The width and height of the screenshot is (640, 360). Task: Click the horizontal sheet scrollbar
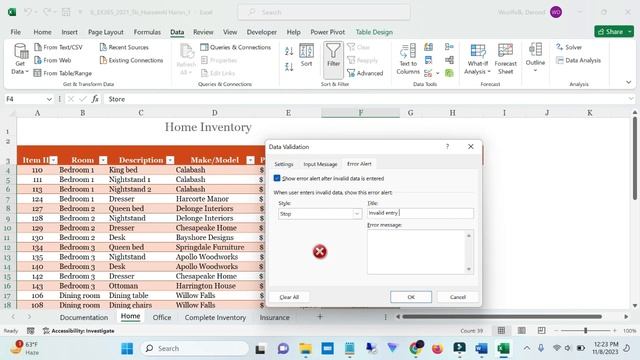point(502,316)
